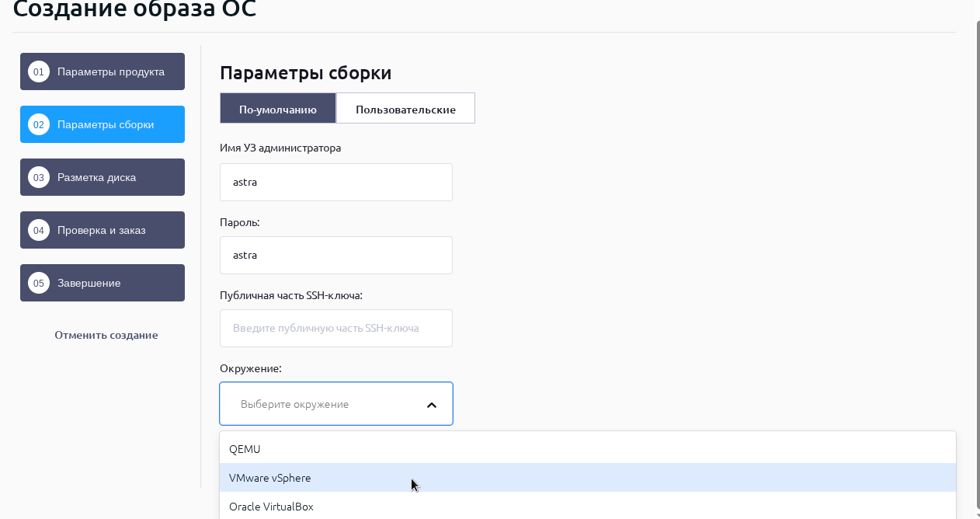Click the step 01 number circle

[39, 71]
